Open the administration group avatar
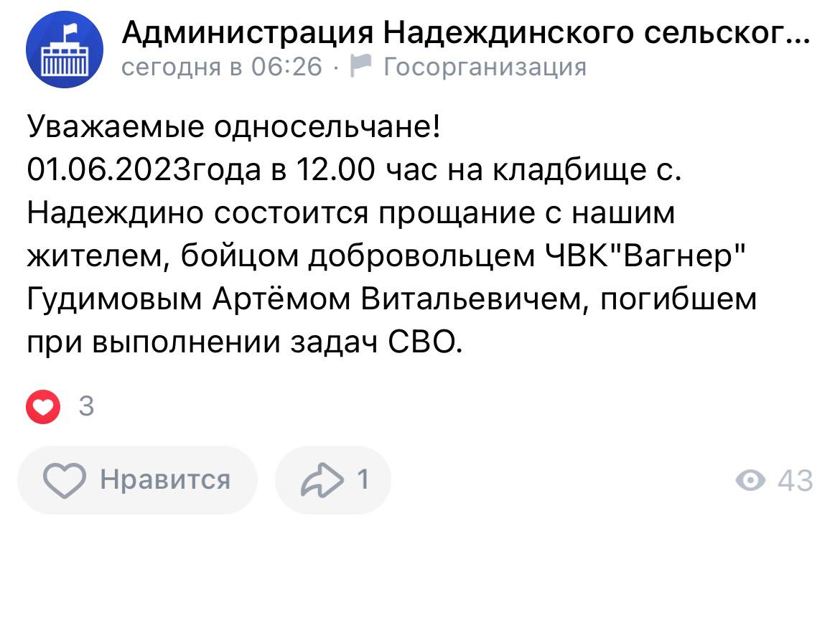This screenshot has width=840, height=633. [65, 50]
